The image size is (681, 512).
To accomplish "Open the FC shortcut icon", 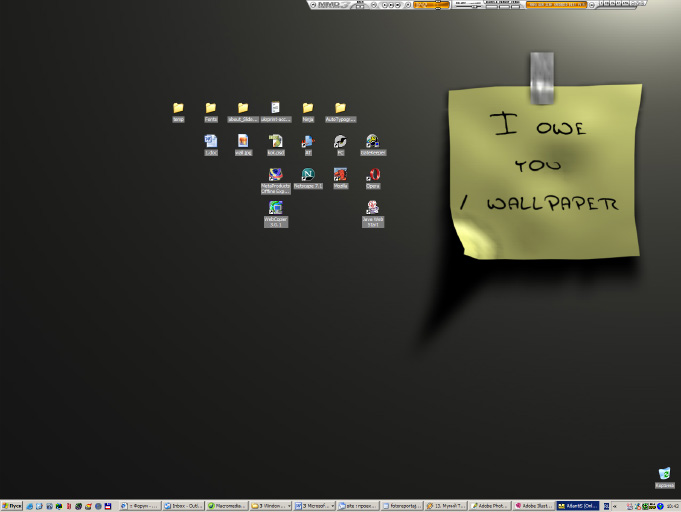I will [x=340, y=145].
